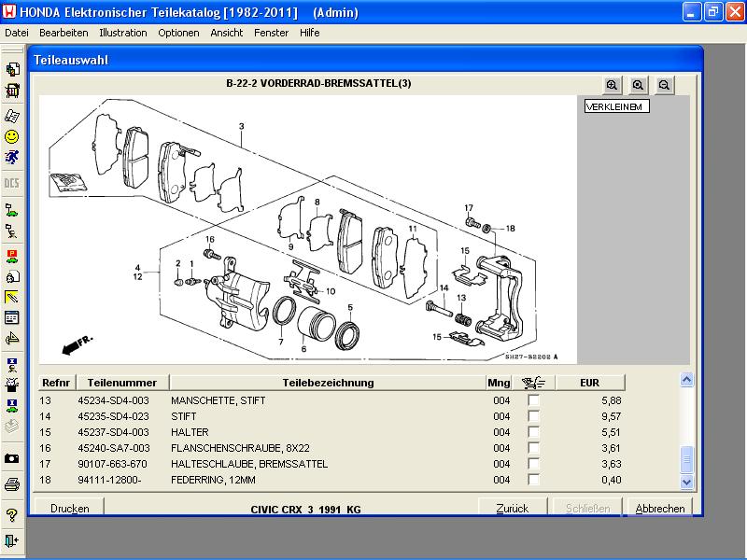
Task: Click the printer icon in left sidebar
Action: point(12,483)
